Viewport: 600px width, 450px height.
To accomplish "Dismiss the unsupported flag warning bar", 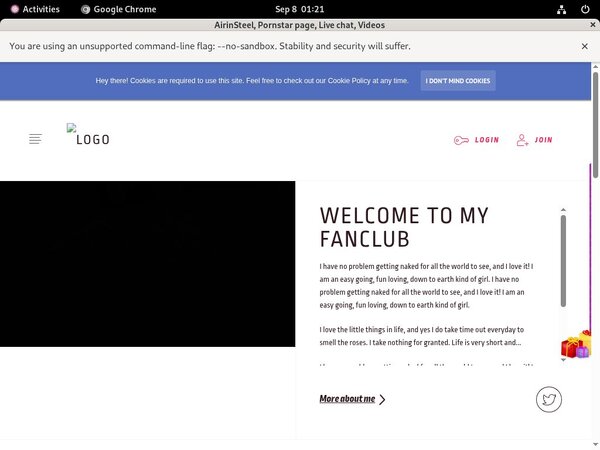I will (585, 46).
